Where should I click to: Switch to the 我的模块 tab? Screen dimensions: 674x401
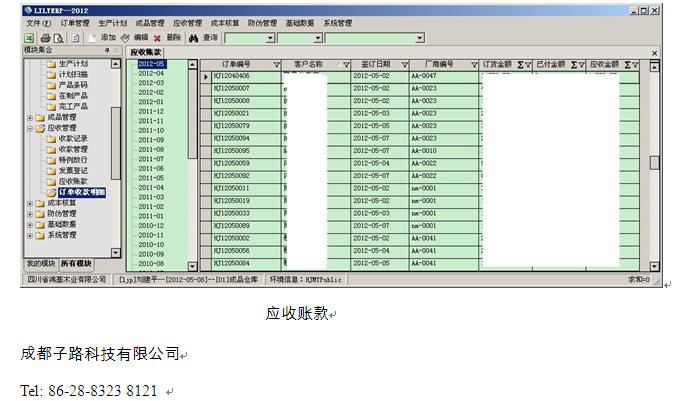pyautogui.click(x=40, y=263)
